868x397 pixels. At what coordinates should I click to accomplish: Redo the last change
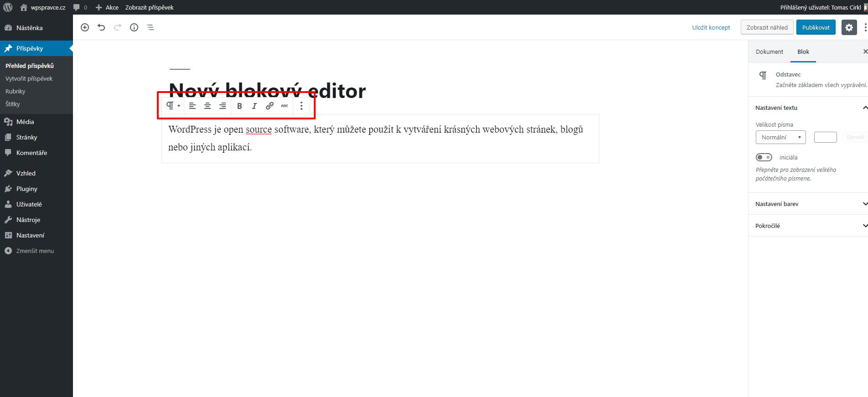pyautogui.click(x=118, y=27)
